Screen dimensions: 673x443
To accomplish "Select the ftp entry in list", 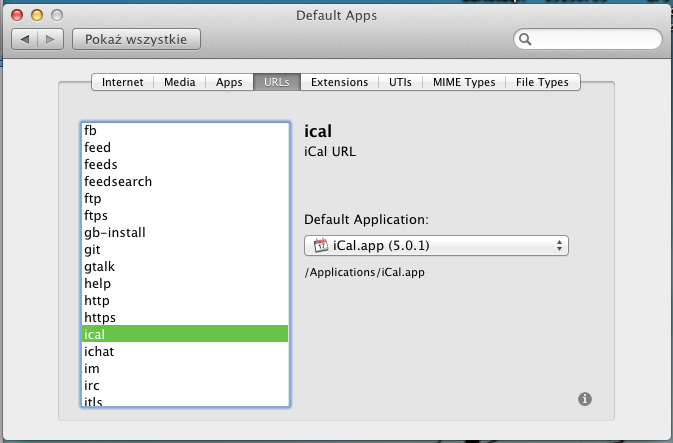I will tap(93, 198).
